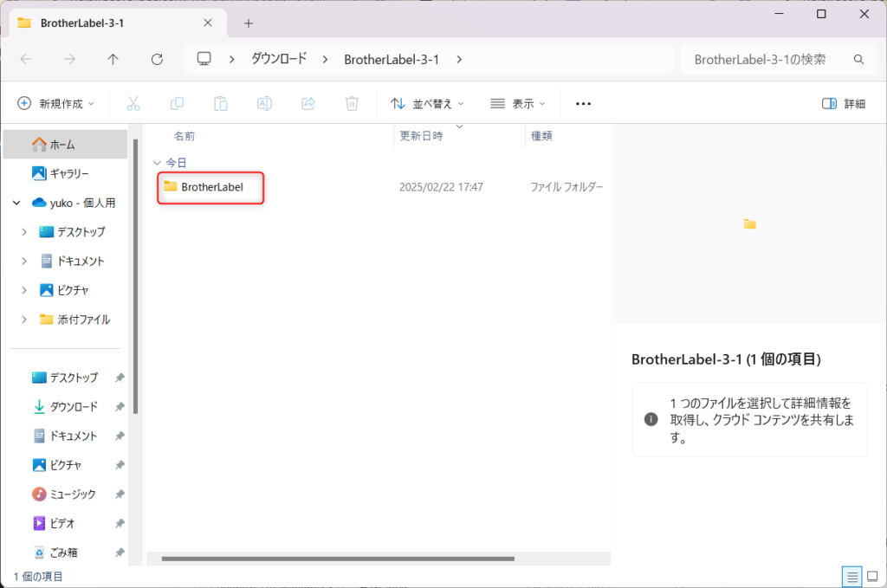
Task: Click the Paste clipboard icon
Action: [x=221, y=103]
